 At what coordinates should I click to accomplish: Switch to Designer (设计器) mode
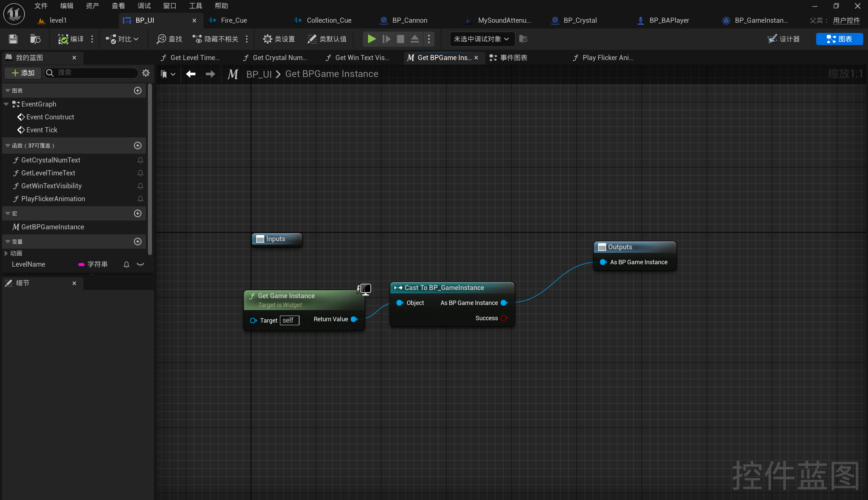[784, 39]
